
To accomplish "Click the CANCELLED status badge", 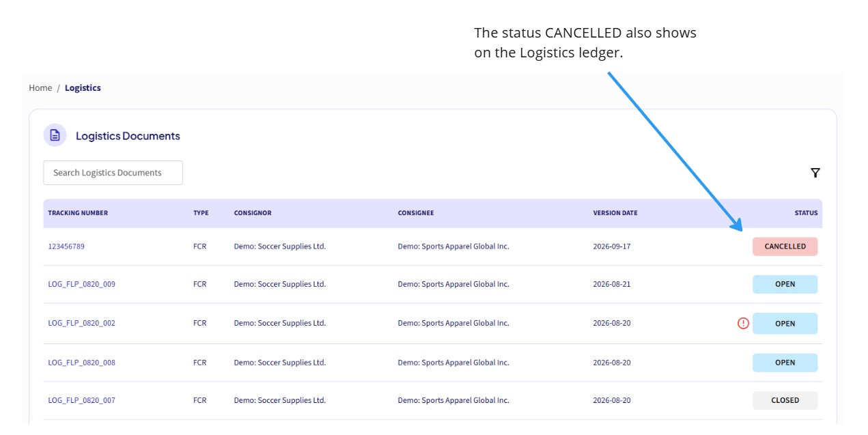I will pos(785,247).
